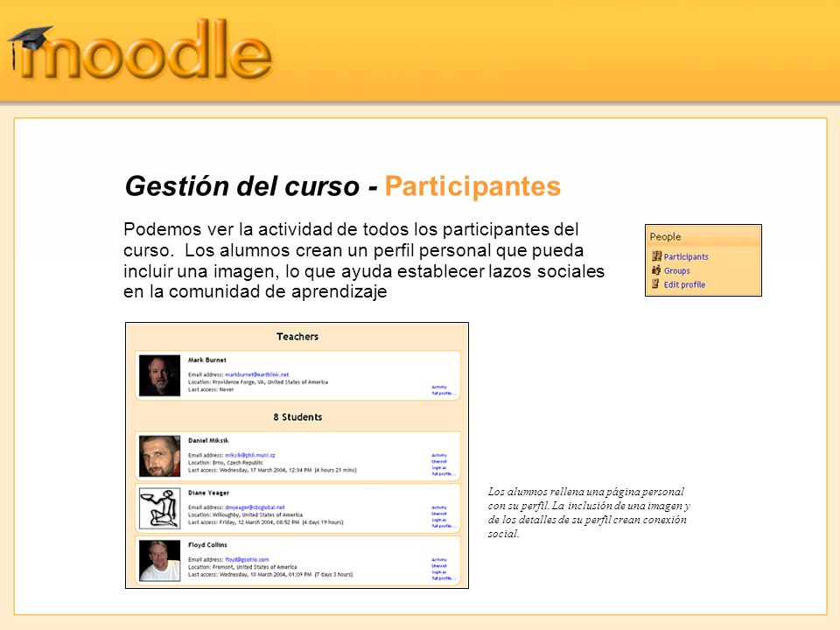The height and width of the screenshot is (630, 840).
Task: Click the name Diane Yeager
Action: pos(208,493)
